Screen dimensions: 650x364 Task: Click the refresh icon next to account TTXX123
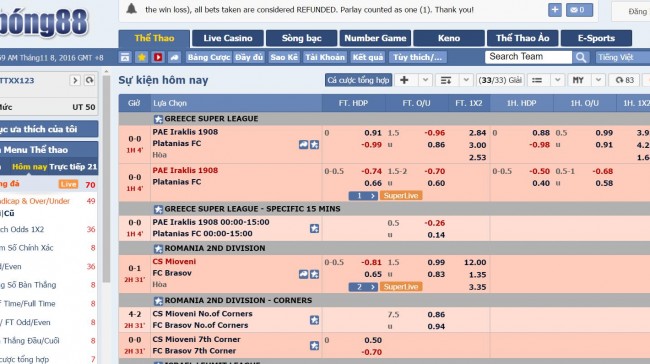pyautogui.click(x=89, y=80)
